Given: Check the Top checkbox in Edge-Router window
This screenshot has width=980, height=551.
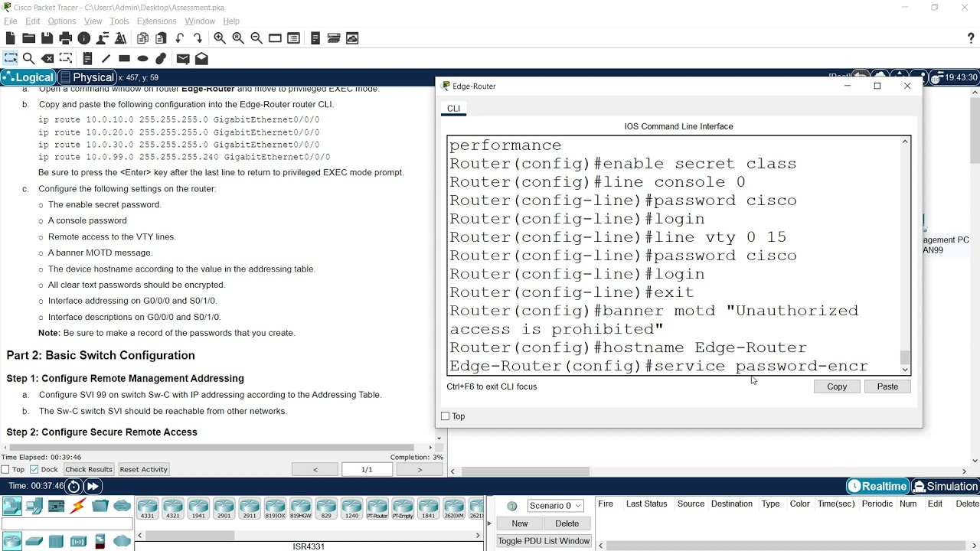Looking at the screenshot, I should (x=445, y=416).
